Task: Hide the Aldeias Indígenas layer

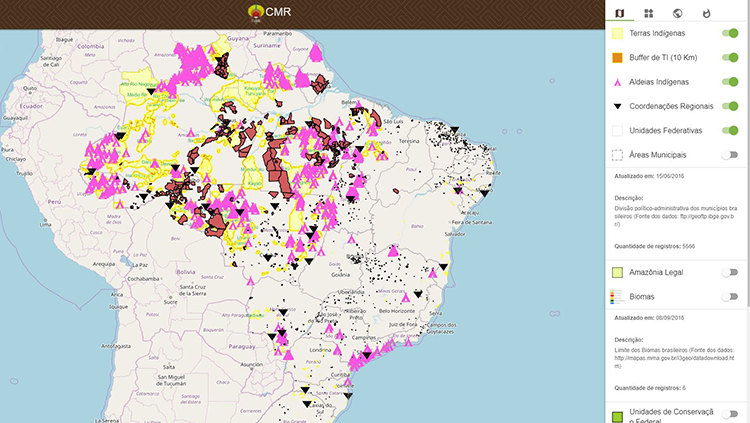Action: tap(730, 82)
